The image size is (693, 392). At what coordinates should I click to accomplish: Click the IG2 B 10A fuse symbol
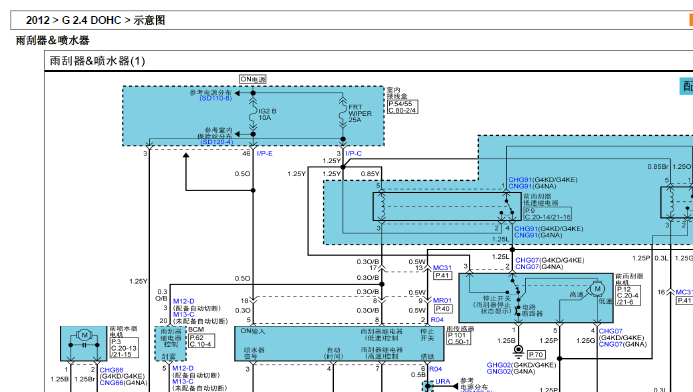pyautogui.click(x=253, y=114)
